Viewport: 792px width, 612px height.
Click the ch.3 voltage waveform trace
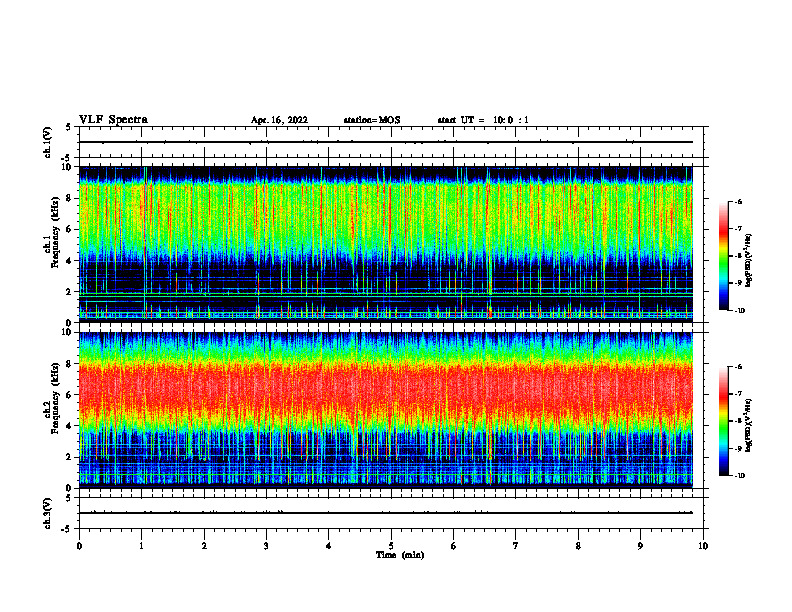pyautogui.click(x=386, y=513)
